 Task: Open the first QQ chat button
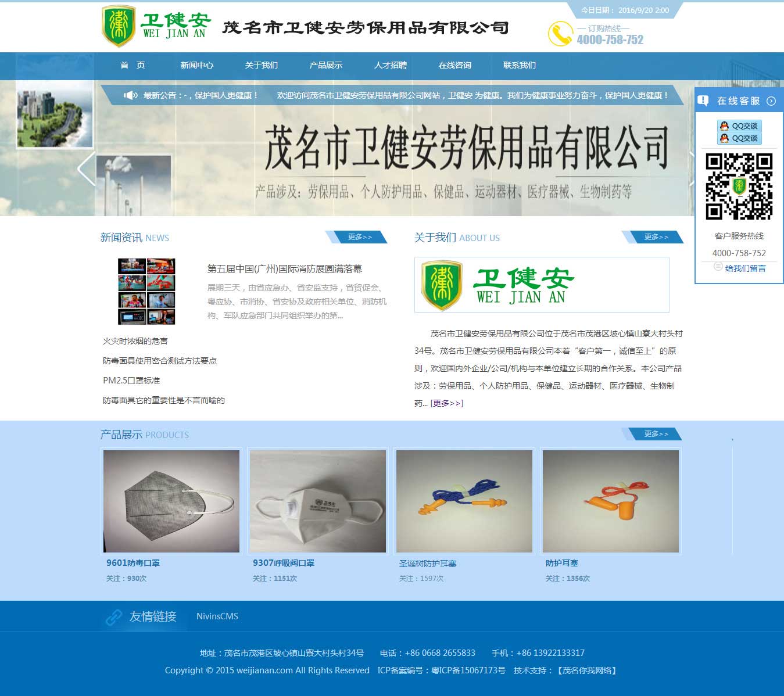click(739, 126)
